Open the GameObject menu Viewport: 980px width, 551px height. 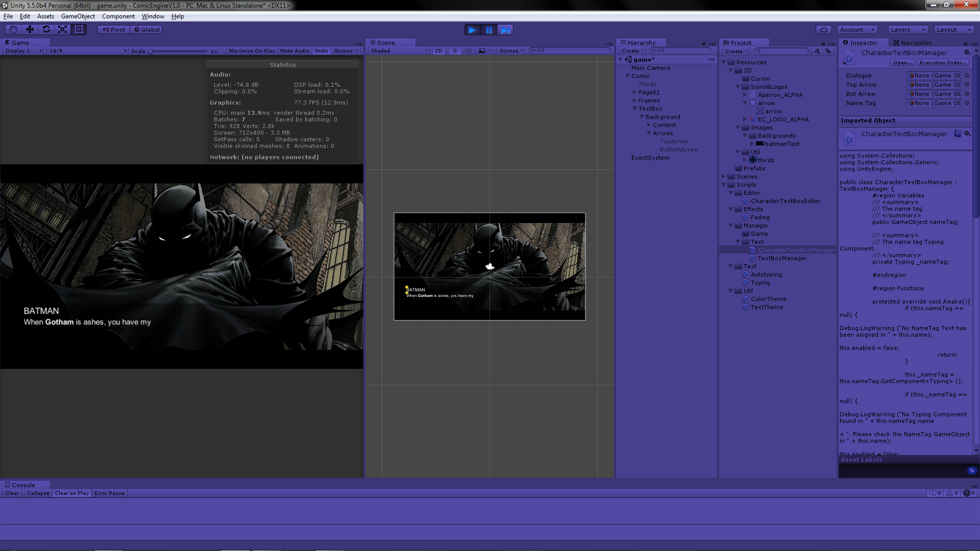pos(78,16)
